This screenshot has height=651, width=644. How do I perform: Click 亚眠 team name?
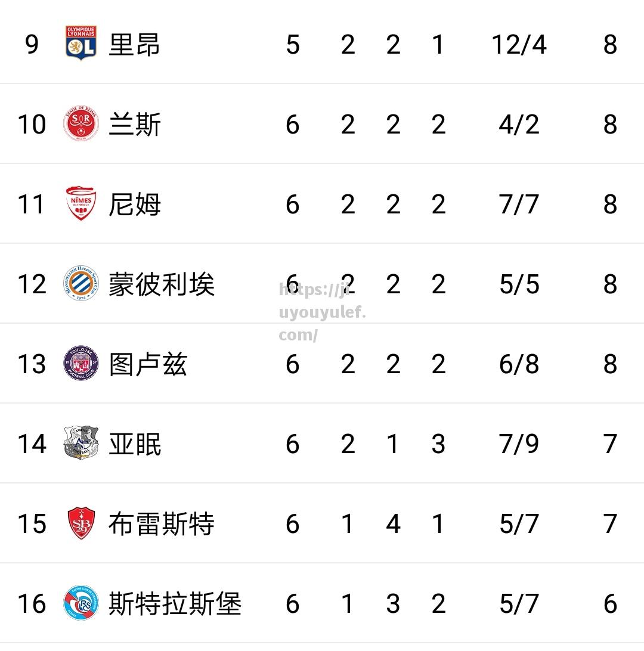point(135,444)
